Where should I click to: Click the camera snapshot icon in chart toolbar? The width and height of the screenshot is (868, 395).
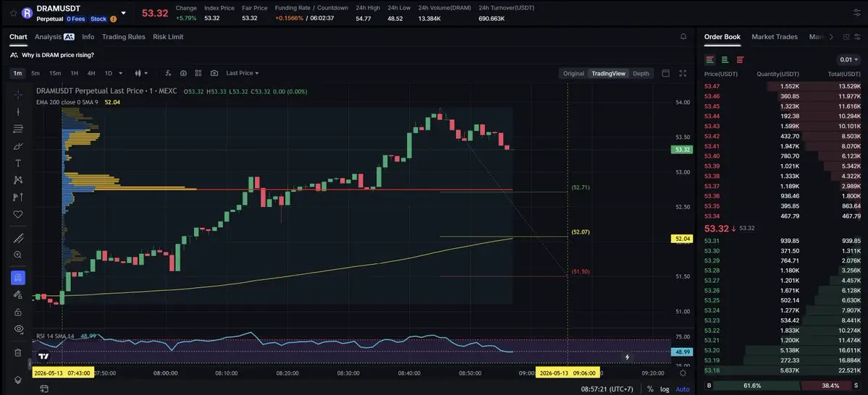pos(214,73)
